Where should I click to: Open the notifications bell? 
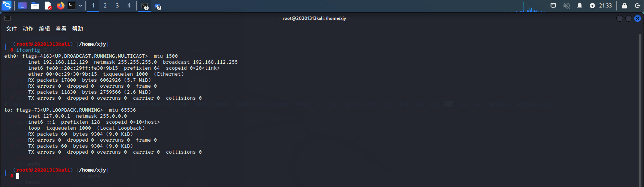click(579, 6)
